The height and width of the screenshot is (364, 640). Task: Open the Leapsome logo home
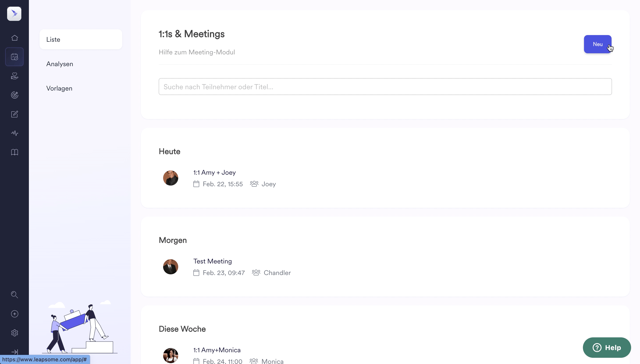point(14,14)
